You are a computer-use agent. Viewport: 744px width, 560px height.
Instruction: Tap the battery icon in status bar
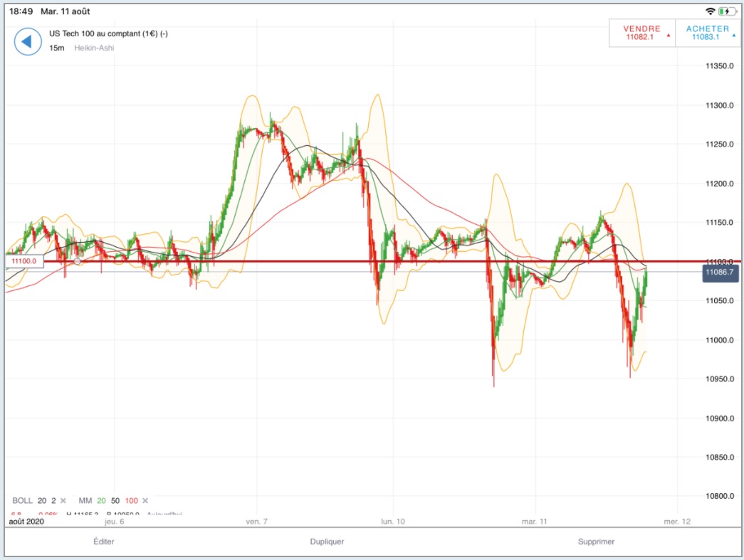tap(726, 11)
